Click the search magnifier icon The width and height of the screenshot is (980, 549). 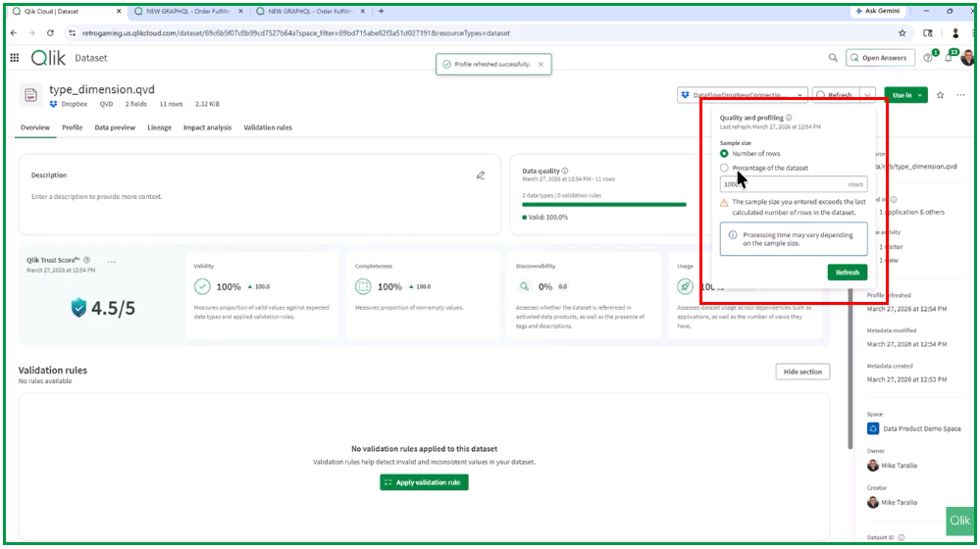(833, 58)
